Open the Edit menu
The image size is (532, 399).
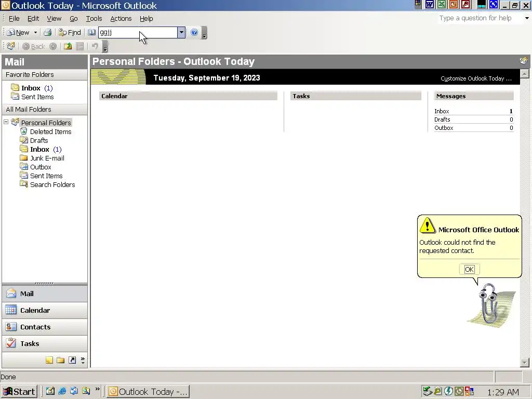(33, 19)
